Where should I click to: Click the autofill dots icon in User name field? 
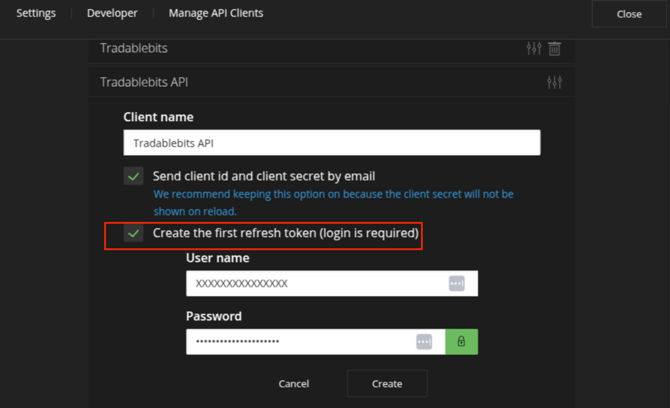point(456,284)
